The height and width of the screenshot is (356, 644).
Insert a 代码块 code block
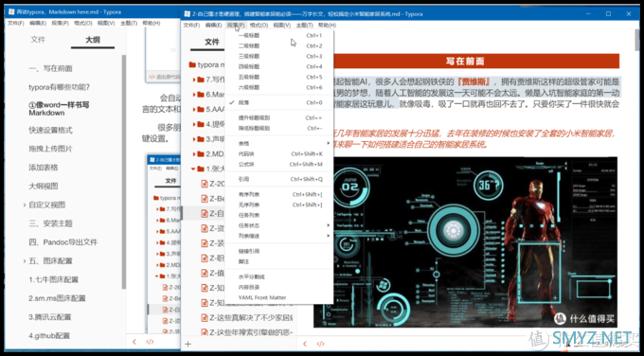(279, 154)
